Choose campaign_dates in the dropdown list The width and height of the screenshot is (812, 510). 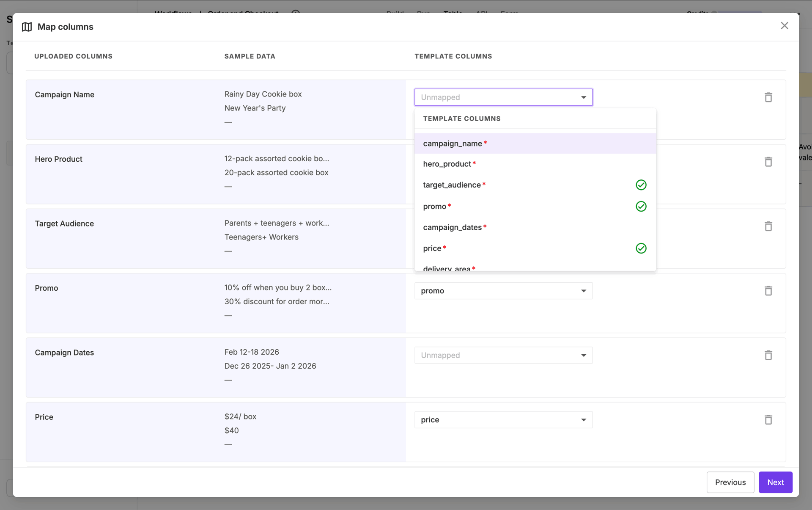tap(535, 227)
